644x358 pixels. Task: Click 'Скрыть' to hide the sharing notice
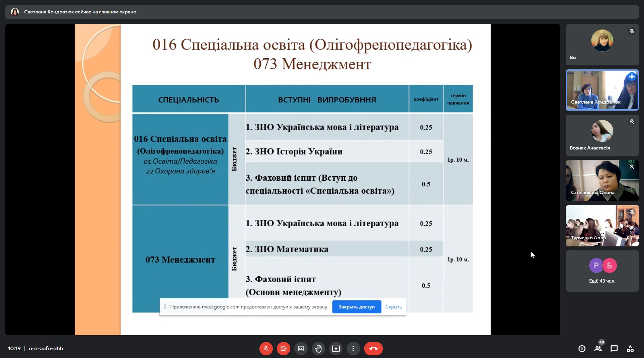click(x=393, y=307)
